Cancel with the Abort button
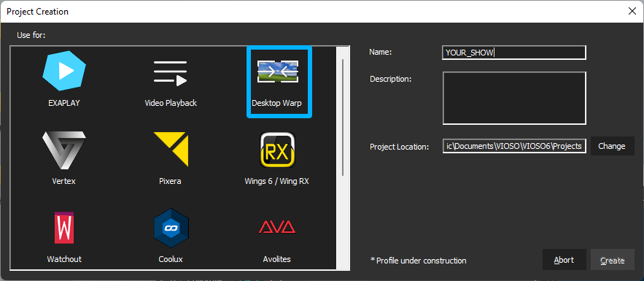This screenshot has width=644, height=281. (564, 260)
